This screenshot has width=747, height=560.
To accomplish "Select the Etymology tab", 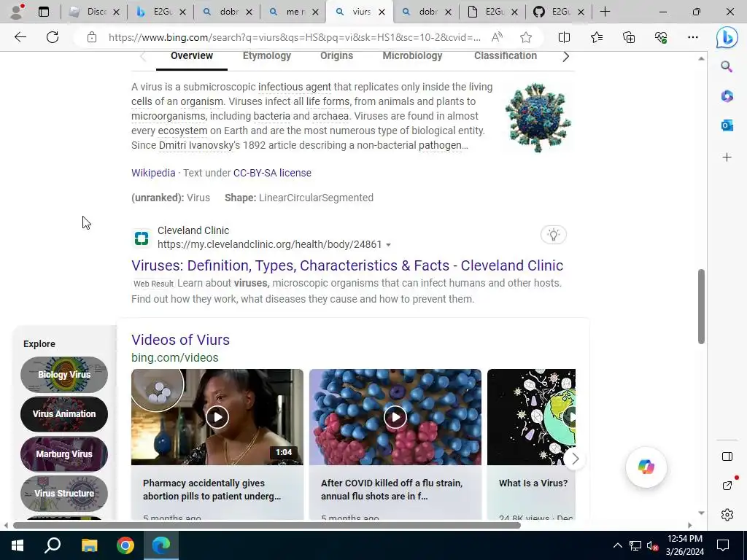I will point(267,55).
